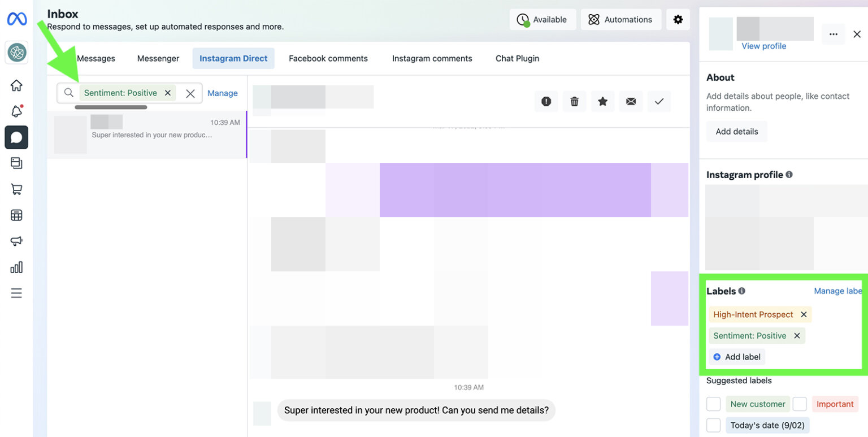
Task: Open the View profile link
Action: point(763,46)
